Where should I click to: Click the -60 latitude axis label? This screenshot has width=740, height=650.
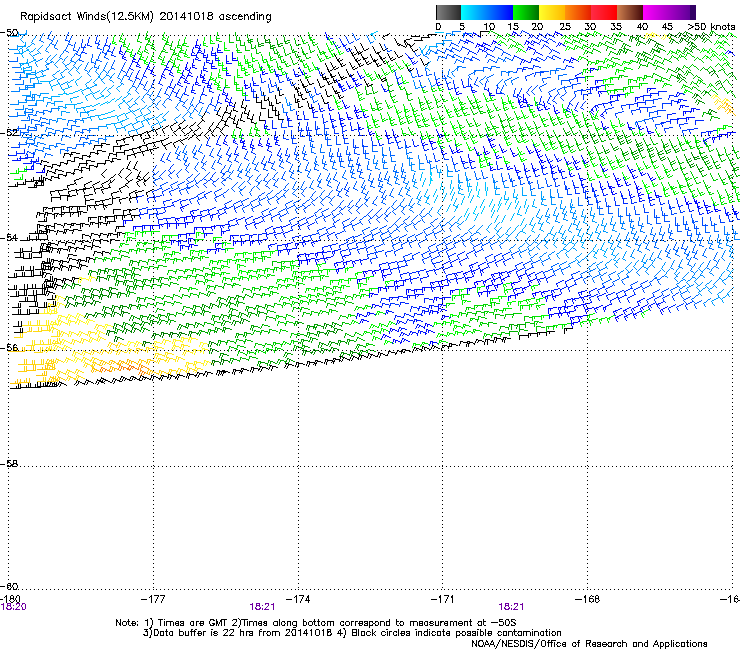(10, 586)
